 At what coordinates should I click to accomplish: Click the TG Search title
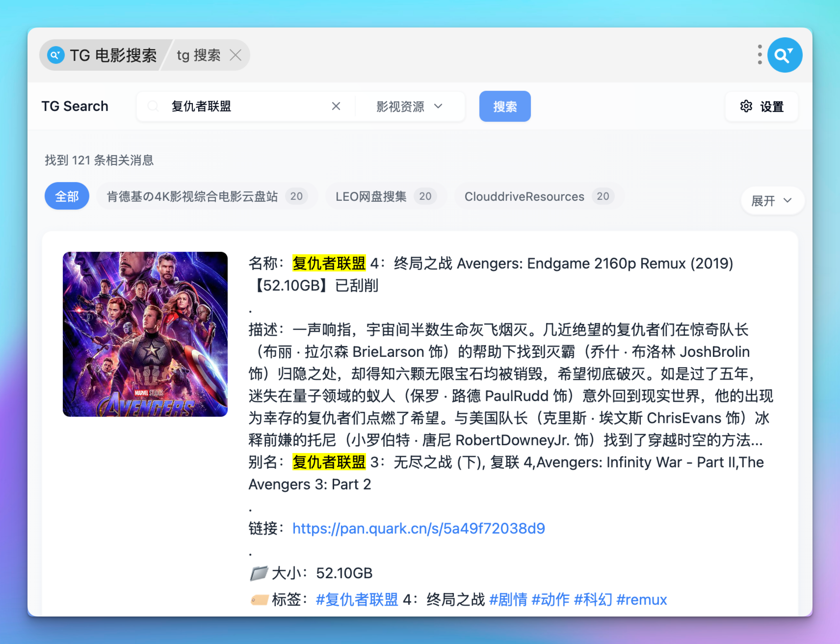pyautogui.click(x=75, y=106)
